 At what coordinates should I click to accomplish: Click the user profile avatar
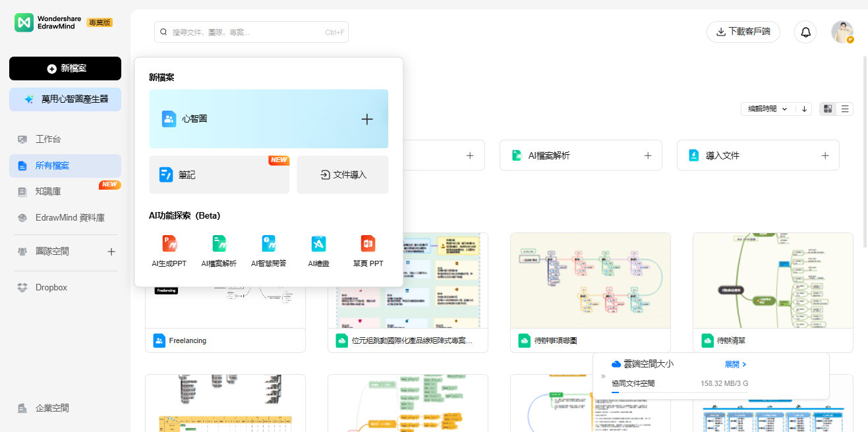[842, 32]
